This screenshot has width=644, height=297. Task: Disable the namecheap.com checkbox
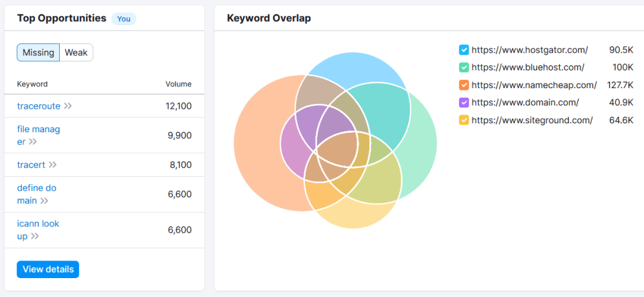(464, 85)
